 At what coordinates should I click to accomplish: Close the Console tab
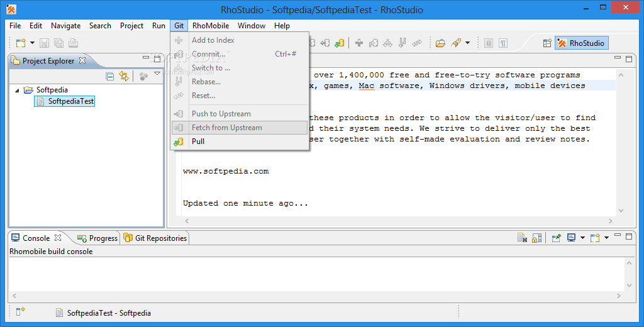tap(58, 238)
